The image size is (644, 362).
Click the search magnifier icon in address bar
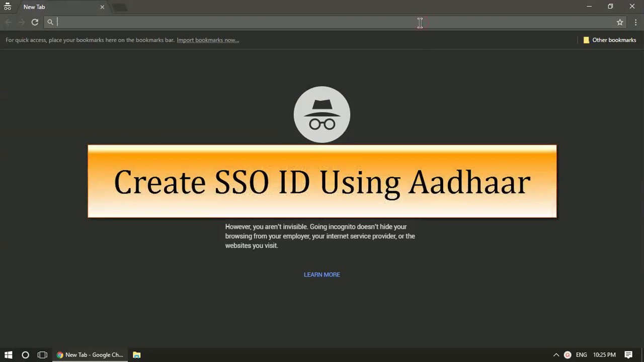pyautogui.click(x=50, y=22)
